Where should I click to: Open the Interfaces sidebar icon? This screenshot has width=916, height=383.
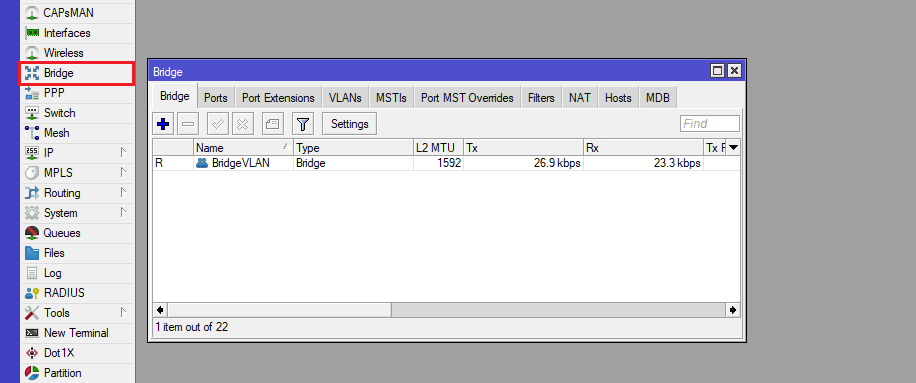32,33
